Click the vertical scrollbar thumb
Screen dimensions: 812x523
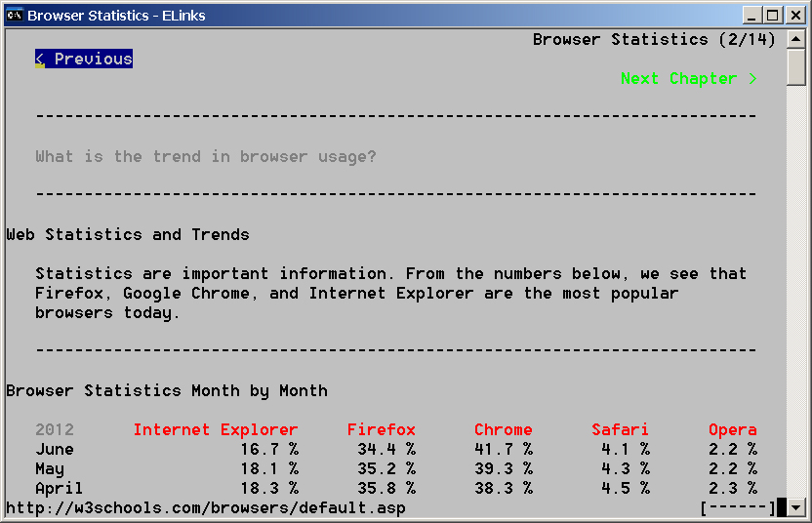(x=795, y=68)
